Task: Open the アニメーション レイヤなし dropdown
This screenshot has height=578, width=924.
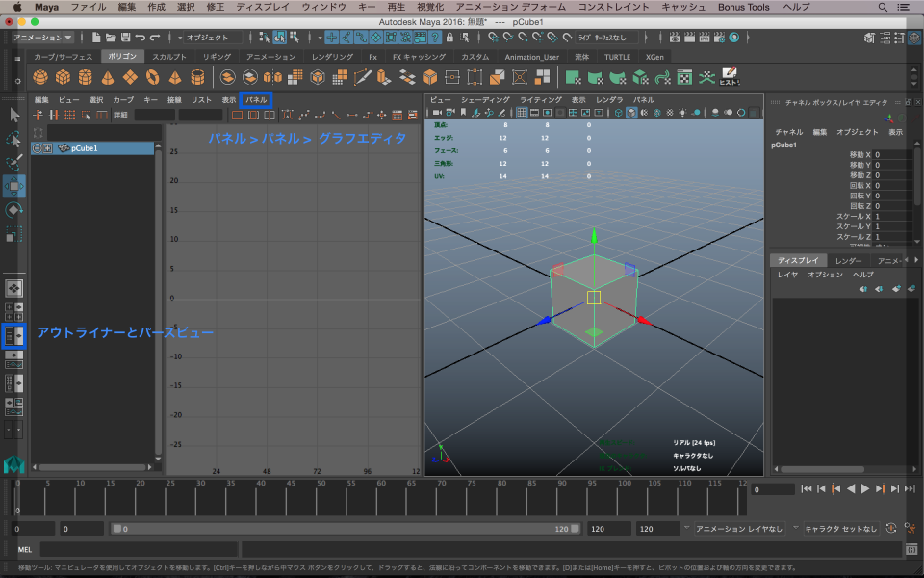Action: click(739, 529)
